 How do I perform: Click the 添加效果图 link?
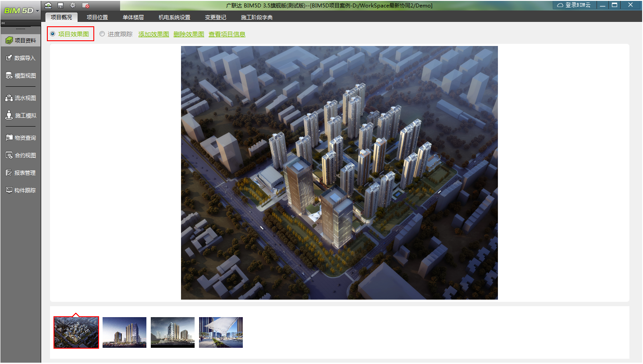coord(154,34)
